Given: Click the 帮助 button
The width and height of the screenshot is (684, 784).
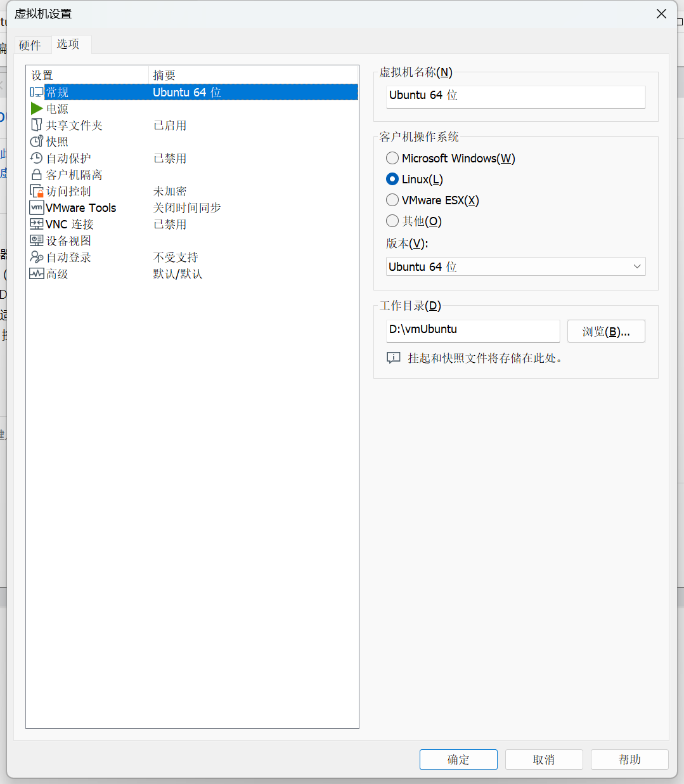Looking at the screenshot, I should pyautogui.click(x=629, y=760).
